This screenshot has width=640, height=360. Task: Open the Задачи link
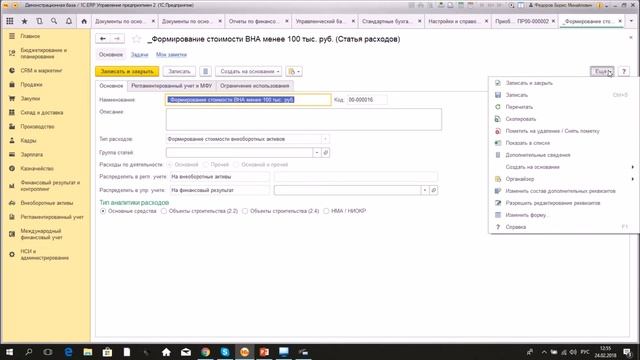139,55
